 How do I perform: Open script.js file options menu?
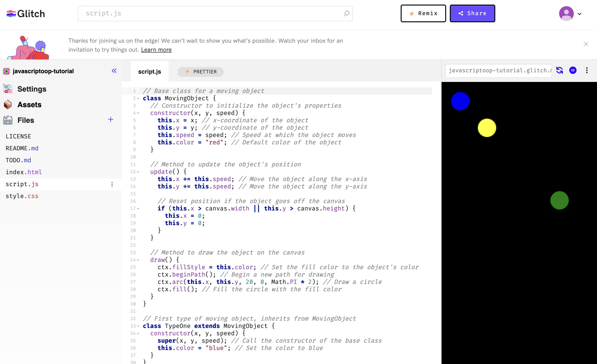[x=112, y=184]
